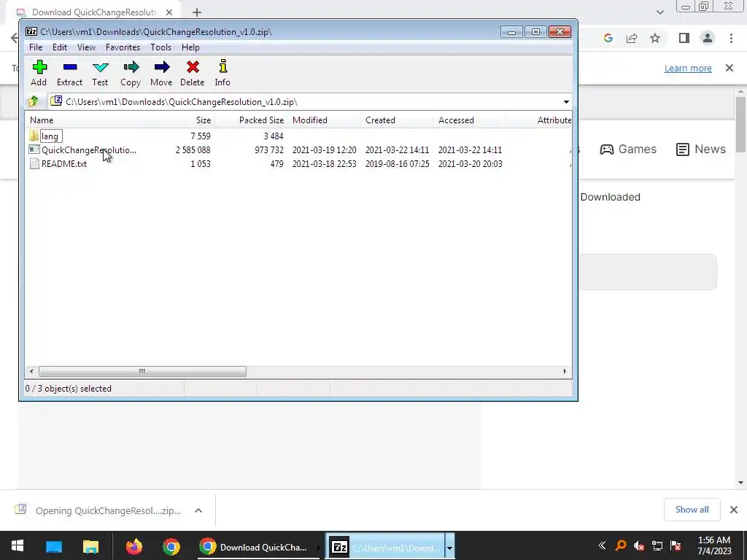
Task: Share this page via Chrome share icon
Action: coord(632,38)
